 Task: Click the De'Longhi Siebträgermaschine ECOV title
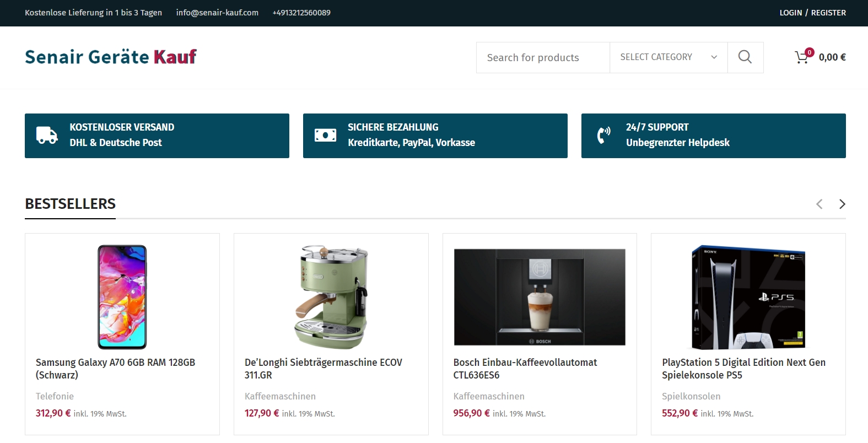324,369
